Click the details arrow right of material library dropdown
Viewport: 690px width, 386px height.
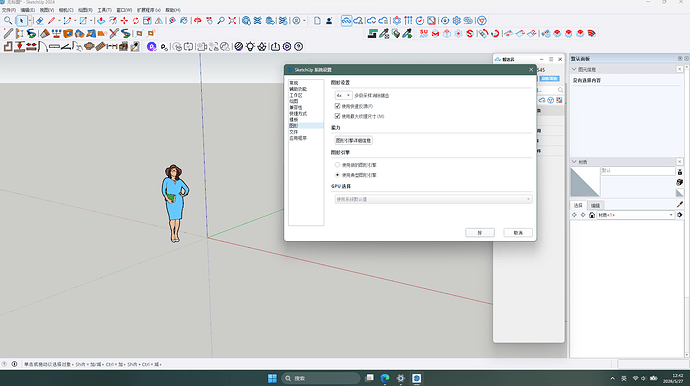click(x=680, y=215)
